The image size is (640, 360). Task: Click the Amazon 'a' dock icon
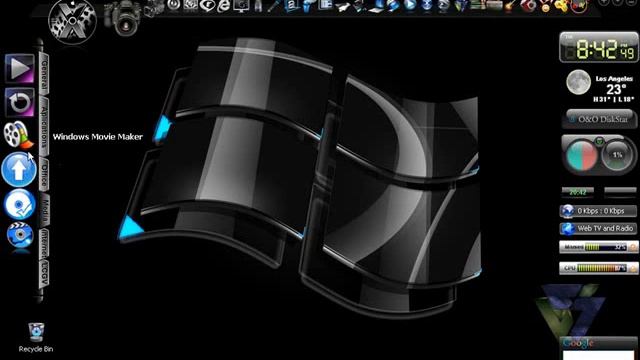click(291, 5)
